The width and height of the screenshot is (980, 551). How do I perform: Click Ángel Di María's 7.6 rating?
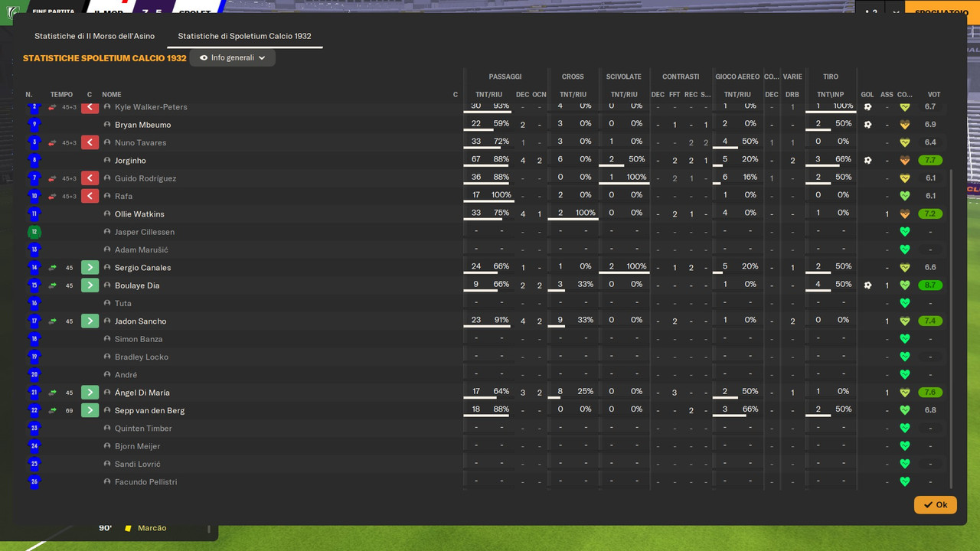click(x=930, y=393)
